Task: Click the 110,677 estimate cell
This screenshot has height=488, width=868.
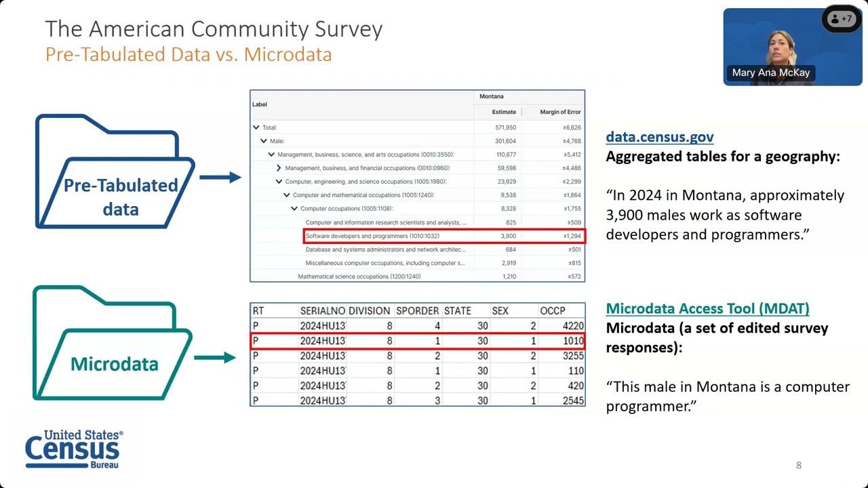Action: coord(505,155)
